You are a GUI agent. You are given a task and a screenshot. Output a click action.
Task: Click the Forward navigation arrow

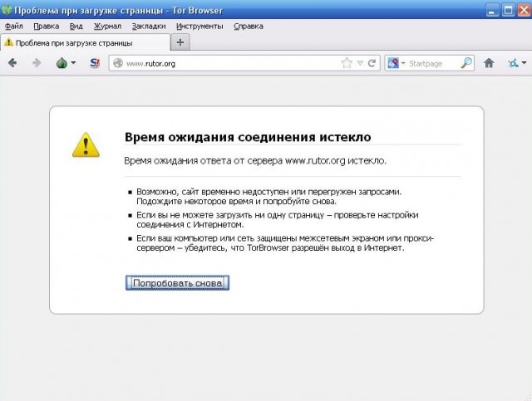pyautogui.click(x=36, y=63)
